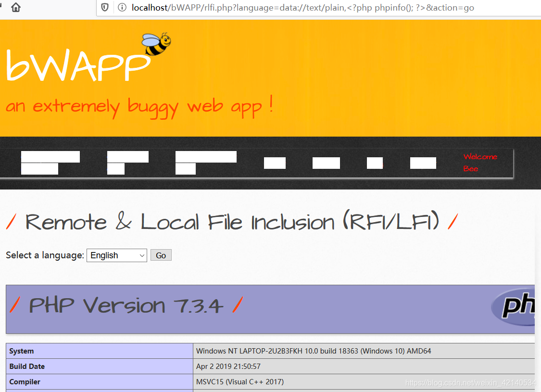This screenshot has height=392, width=541.
Task: Select the Windows NT LAPTOP system value
Action: pos(314,351)
